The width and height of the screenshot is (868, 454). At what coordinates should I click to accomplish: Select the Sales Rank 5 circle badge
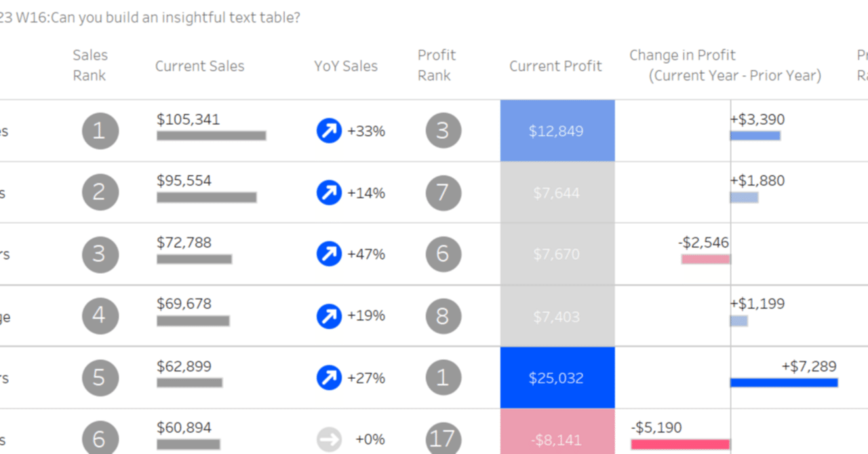tap(100, 377)
